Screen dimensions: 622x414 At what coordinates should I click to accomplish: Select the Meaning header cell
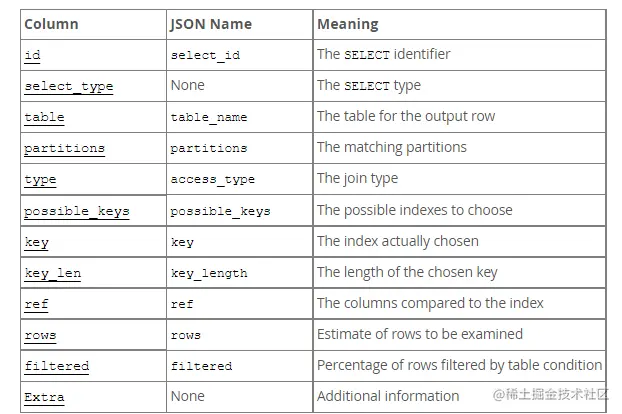[x=459, y=24]
